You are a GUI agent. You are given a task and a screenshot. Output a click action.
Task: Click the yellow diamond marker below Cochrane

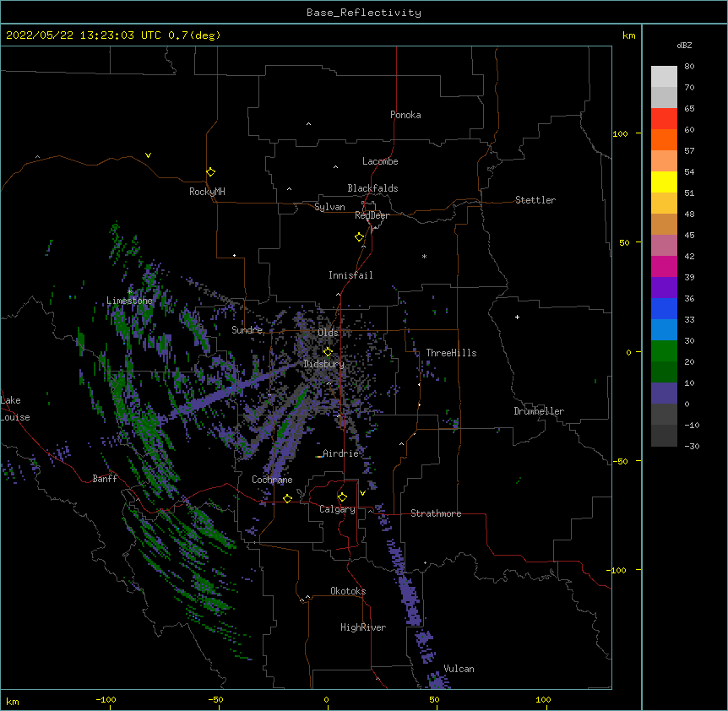click(x=287, y=498)
